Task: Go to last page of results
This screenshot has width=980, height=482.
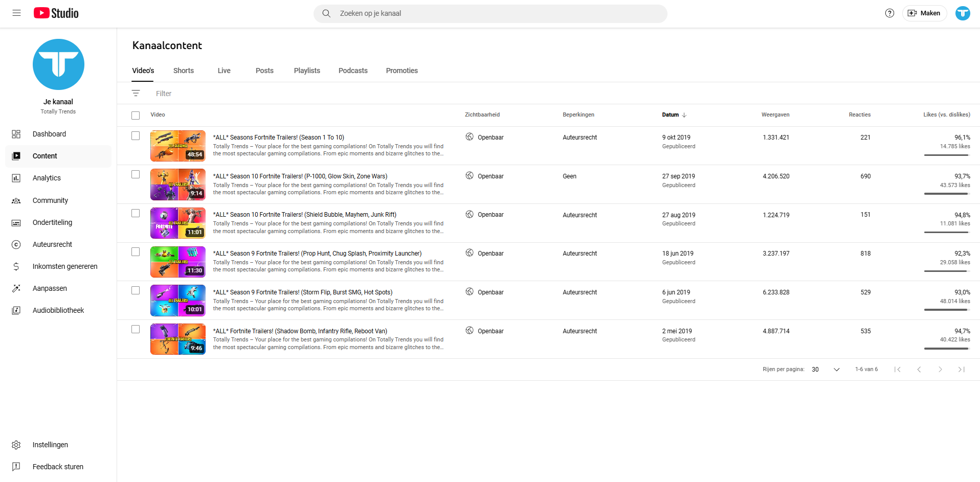Action: click(962, 369)
